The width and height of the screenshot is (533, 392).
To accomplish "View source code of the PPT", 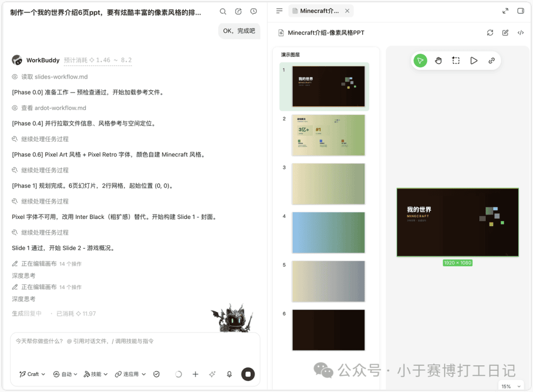I will [521, 33].
